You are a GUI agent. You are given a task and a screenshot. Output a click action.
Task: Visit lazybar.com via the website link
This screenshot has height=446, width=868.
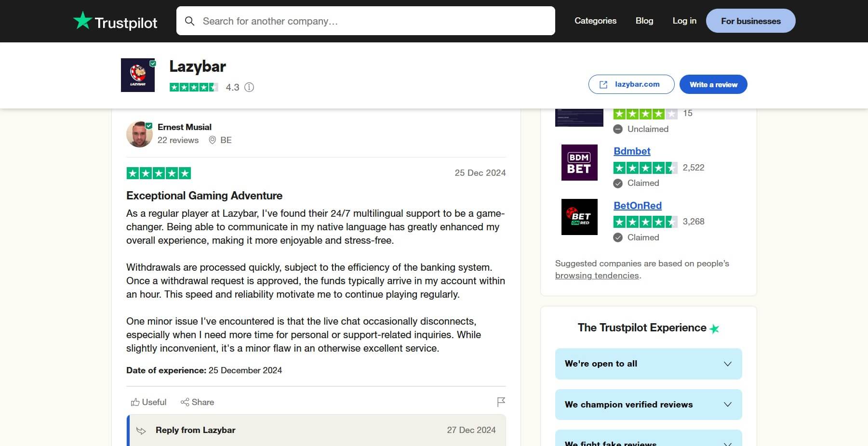[631, 84]
